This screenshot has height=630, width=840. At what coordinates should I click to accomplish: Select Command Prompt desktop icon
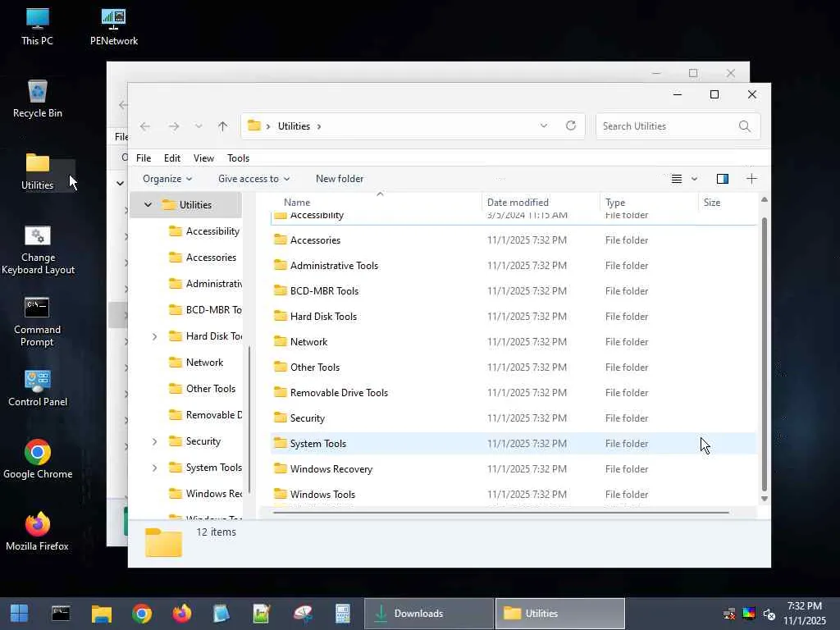coord(37,322)
